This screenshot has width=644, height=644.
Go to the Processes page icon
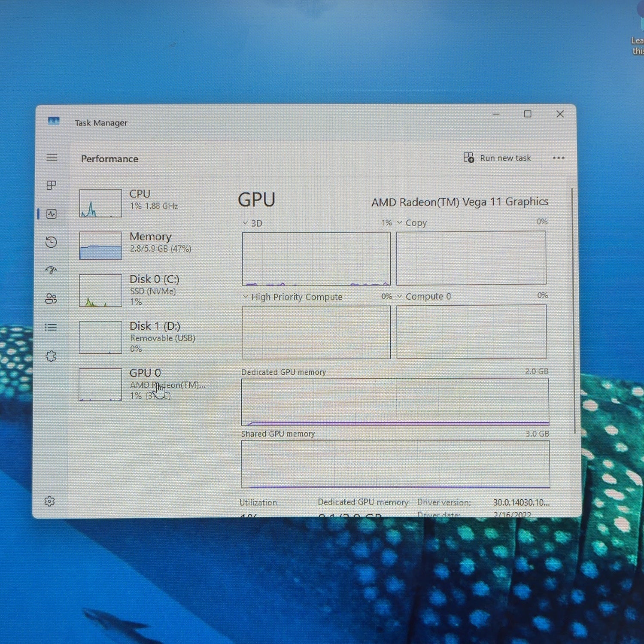pos(51,185)
